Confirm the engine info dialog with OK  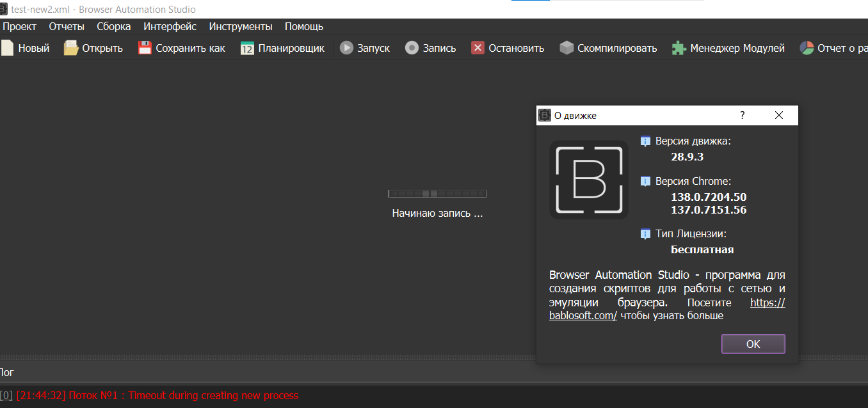[753, 343]
